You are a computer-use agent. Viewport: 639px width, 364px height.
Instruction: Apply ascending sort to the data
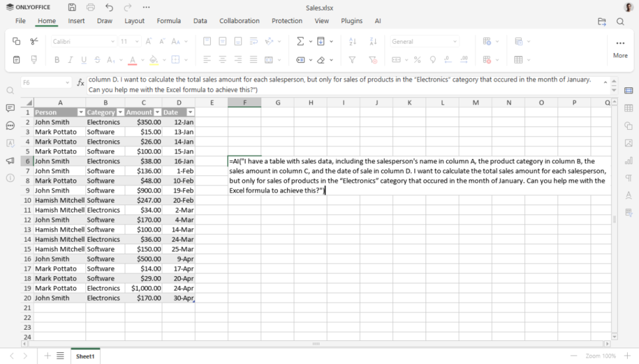351,41
